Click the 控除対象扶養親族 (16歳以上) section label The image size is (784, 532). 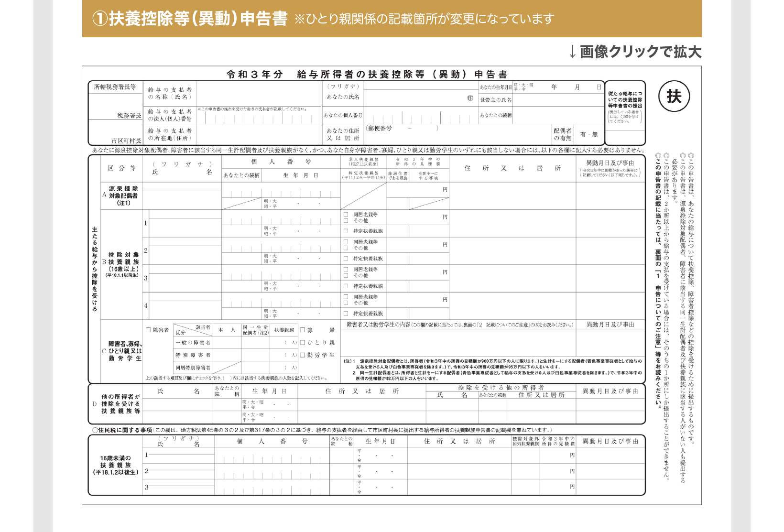(x=123, y=265)
